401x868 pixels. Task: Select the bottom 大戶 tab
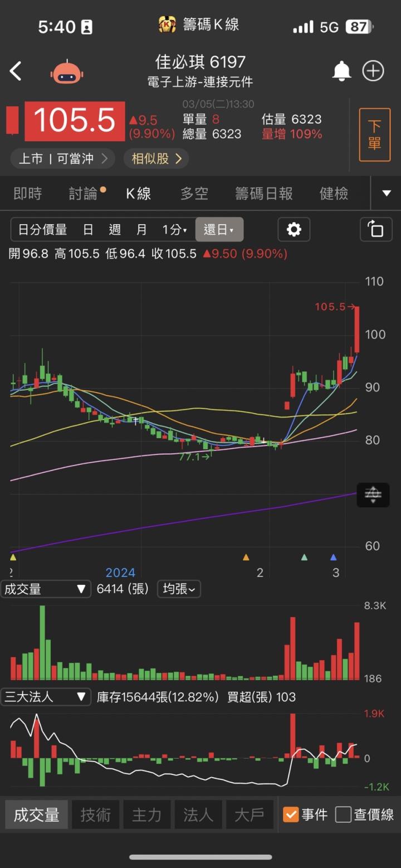point(250,814)
